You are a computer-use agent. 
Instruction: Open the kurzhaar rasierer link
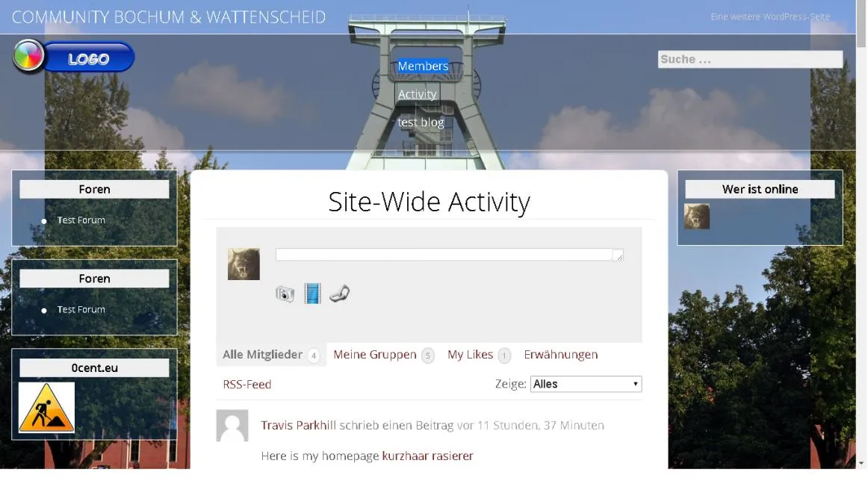(x=427, y=456)
